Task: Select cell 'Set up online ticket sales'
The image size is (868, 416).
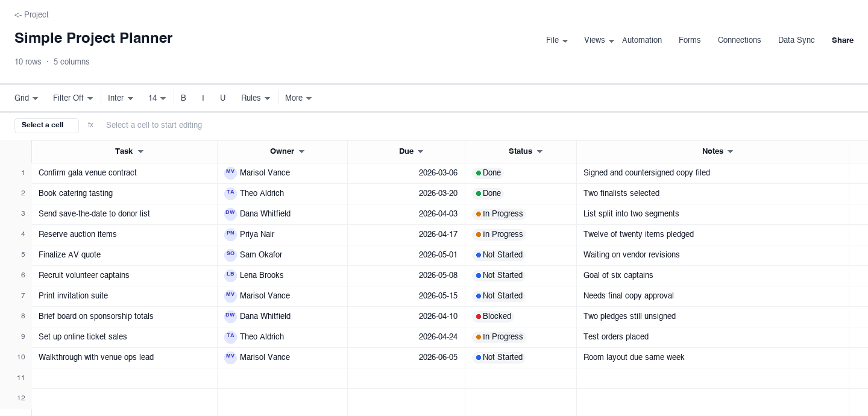Action: tap(124, 337)
